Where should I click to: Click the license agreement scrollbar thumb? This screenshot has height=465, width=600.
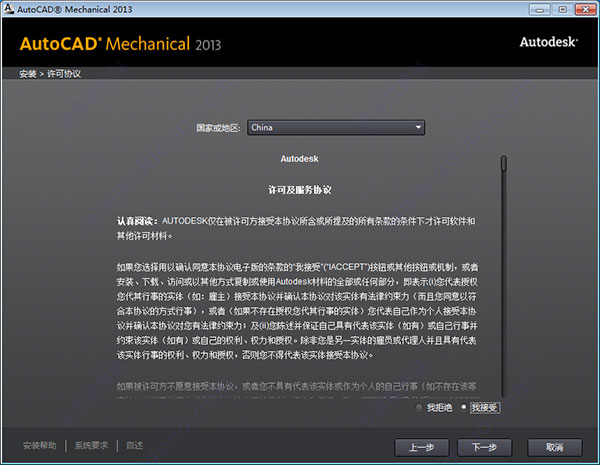[x=504, y=163]
